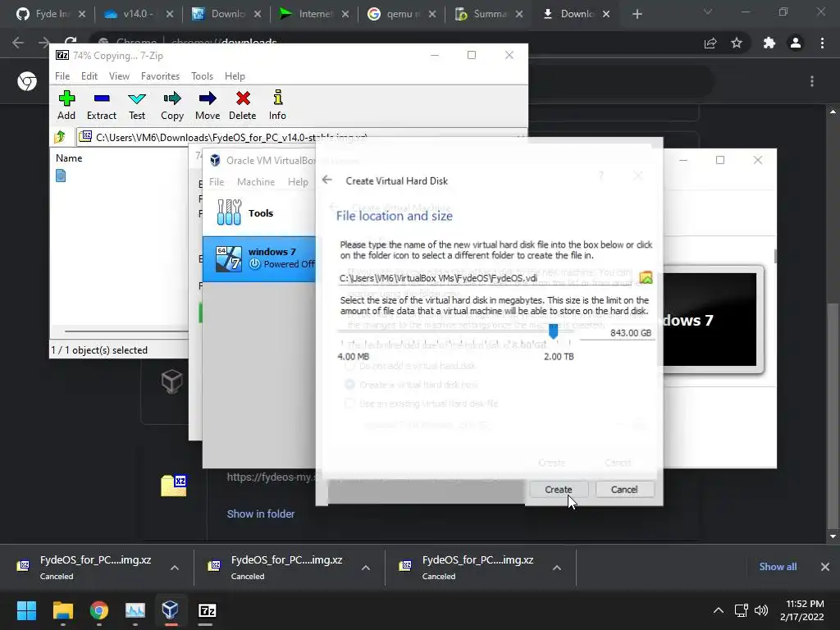Image resolution: width=840 pixels, height=630 pixels.
Task: Click the Show in folder link
Action: (260, 514)
